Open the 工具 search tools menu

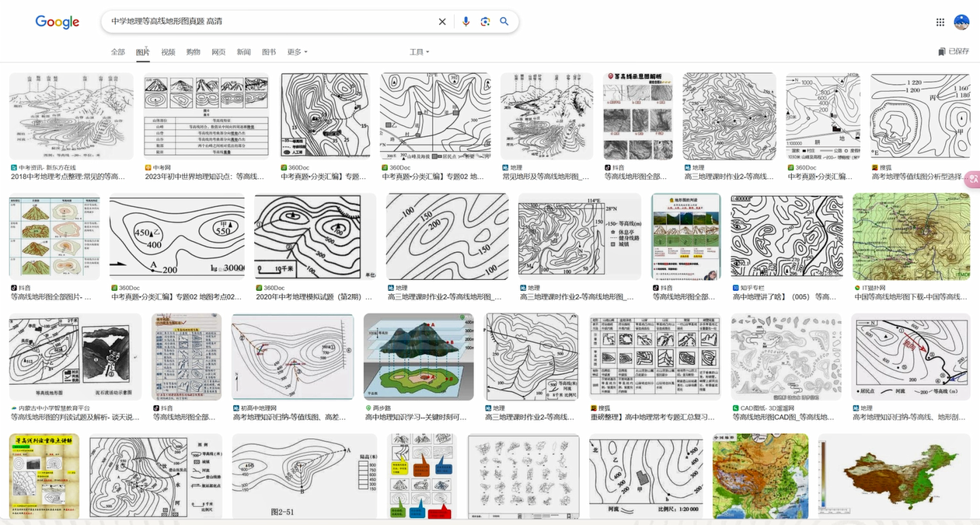pyautogui.click(x=417, y=51)
